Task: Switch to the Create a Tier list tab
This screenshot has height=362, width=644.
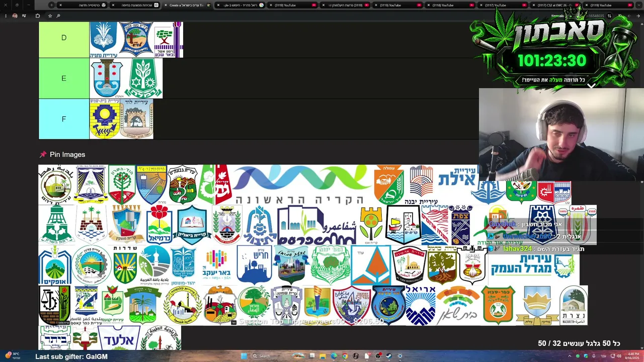Action: click(186, 5)
